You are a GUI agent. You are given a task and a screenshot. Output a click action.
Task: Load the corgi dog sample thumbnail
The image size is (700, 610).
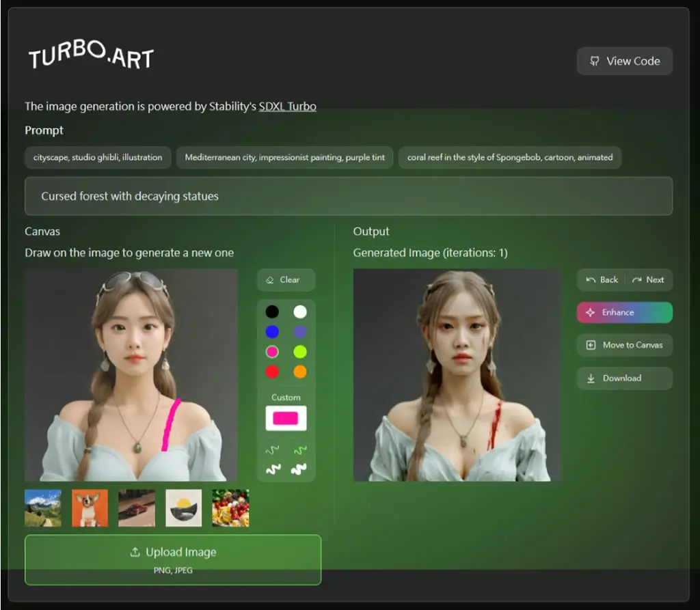[x=90, y=508]
